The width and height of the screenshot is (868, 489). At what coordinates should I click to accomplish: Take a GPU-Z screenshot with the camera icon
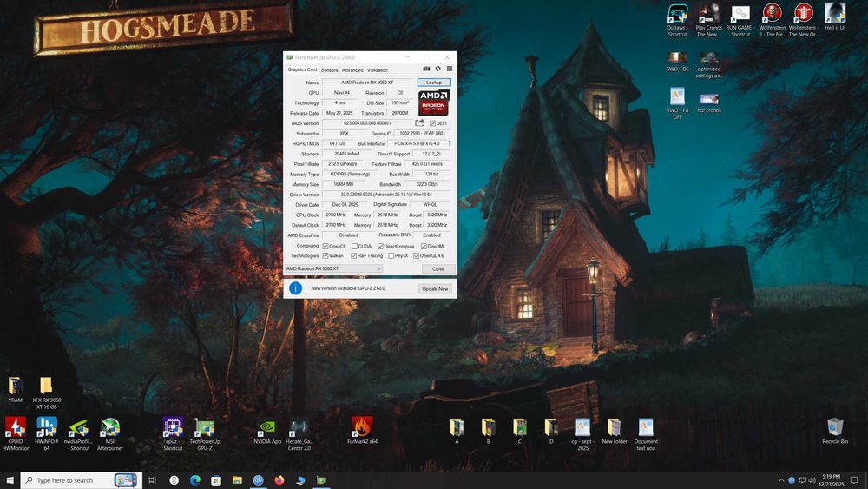(x=426, y=69)
